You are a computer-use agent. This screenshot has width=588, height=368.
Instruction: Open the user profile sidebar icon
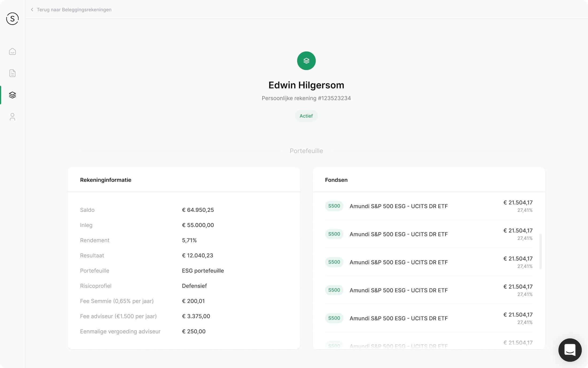click(12, 117)
